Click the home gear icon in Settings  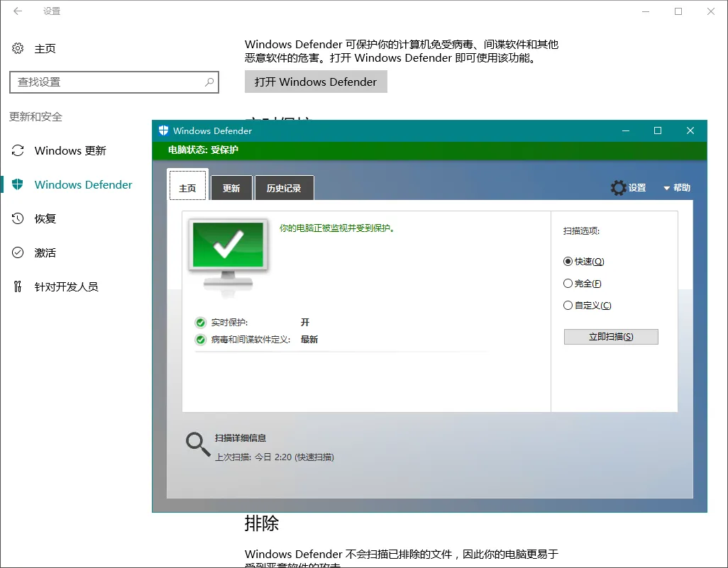18,48
